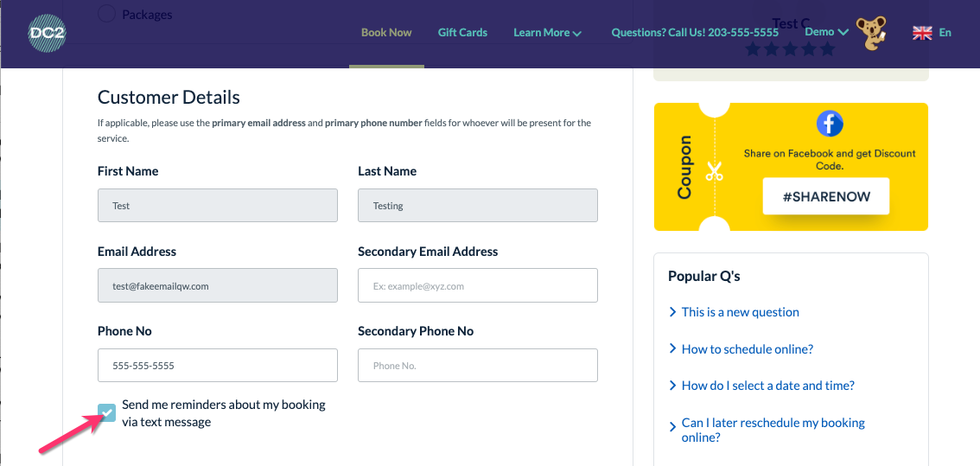Open the Book Now tab
The height and width of the screenshot is (466, 980).
click(x=386, y=33)
